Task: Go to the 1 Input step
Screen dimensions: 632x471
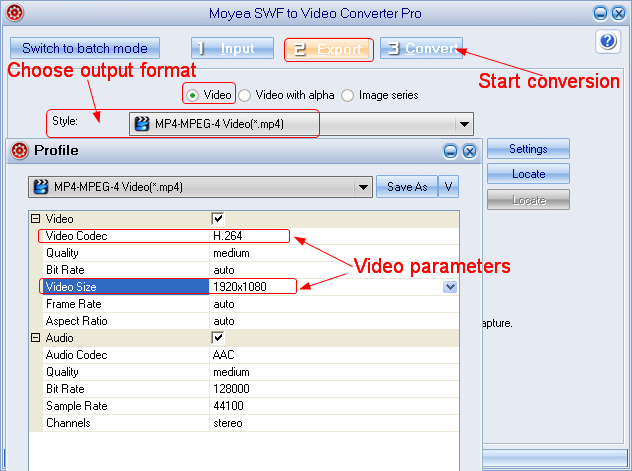Action: pos(233,48)
